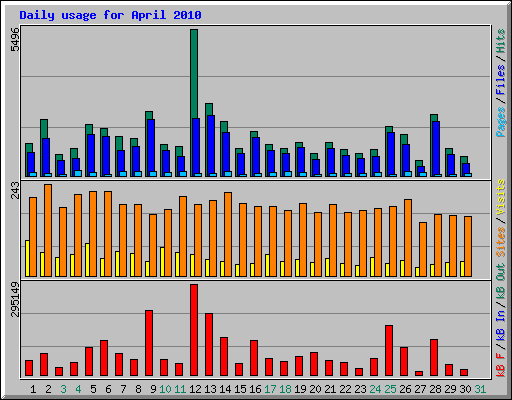Click day label 2 on the axis
512x400 pixels.
(x=48, y=389)
